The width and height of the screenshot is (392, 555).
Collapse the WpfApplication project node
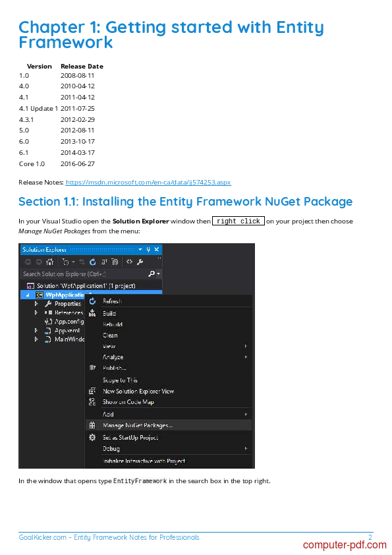(x=28, y=295)
